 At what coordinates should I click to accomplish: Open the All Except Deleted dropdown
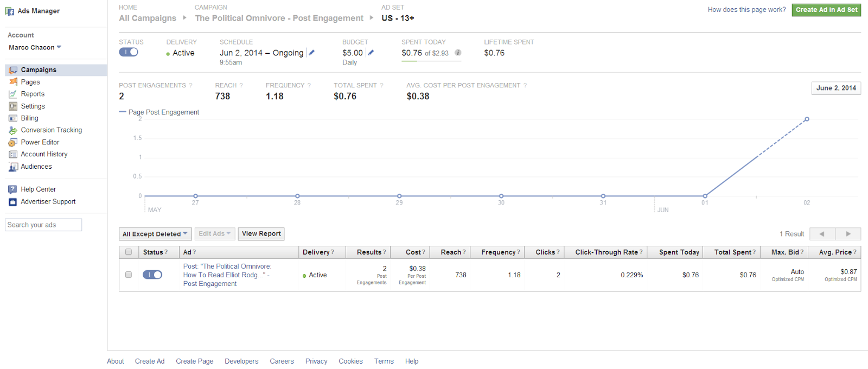tap(155, 234)
